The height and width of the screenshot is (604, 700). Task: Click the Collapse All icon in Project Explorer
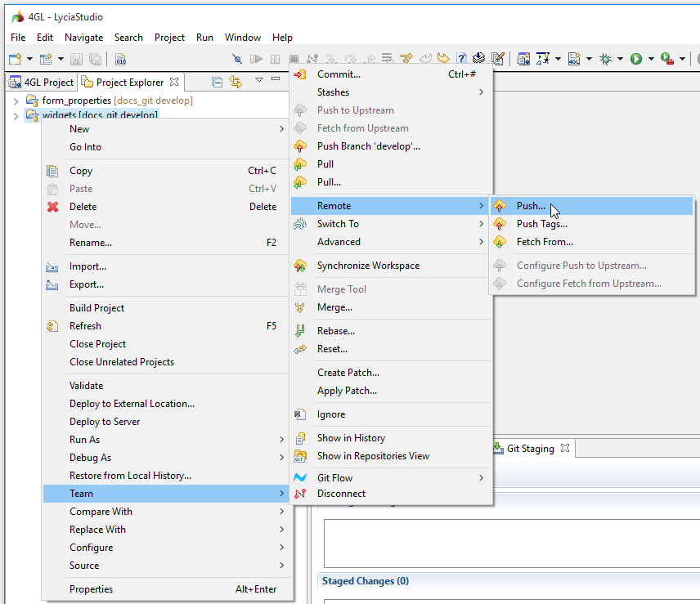217,82
